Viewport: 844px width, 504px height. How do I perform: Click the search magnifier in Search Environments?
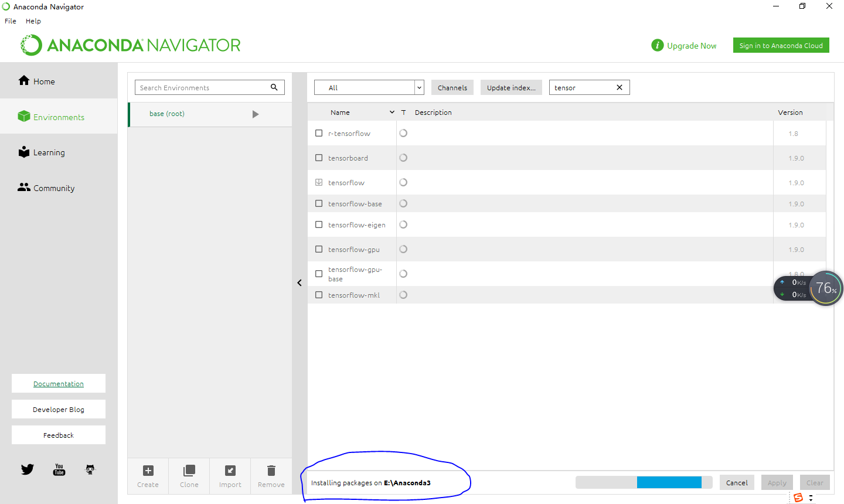click(274, 87)
